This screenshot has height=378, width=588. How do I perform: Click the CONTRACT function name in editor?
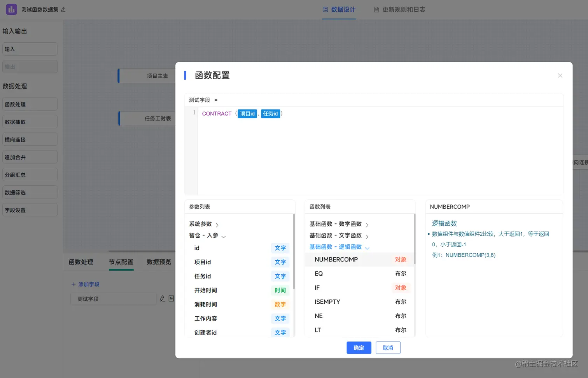(x=217, y=113)
